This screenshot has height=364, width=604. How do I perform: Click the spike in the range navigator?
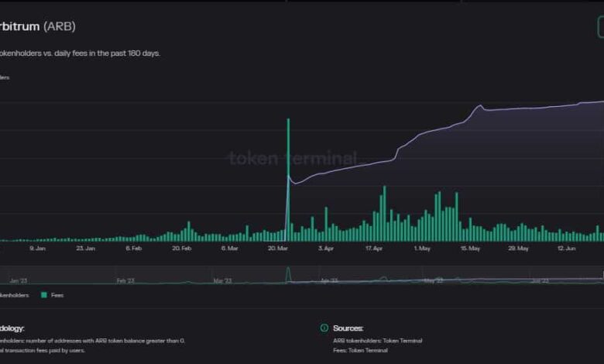(x=288, y=273)
